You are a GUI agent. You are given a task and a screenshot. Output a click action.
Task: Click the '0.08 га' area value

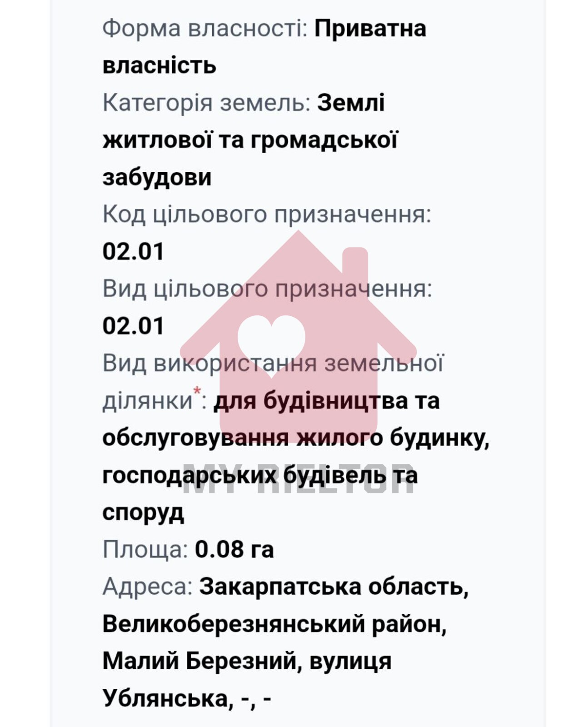click(234, 549)
